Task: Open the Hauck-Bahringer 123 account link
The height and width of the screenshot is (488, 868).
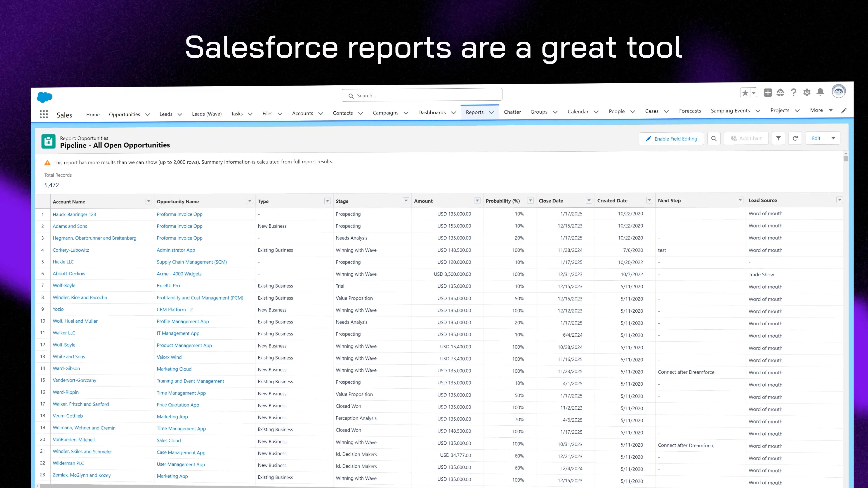Action: click(x=74, y=214)
